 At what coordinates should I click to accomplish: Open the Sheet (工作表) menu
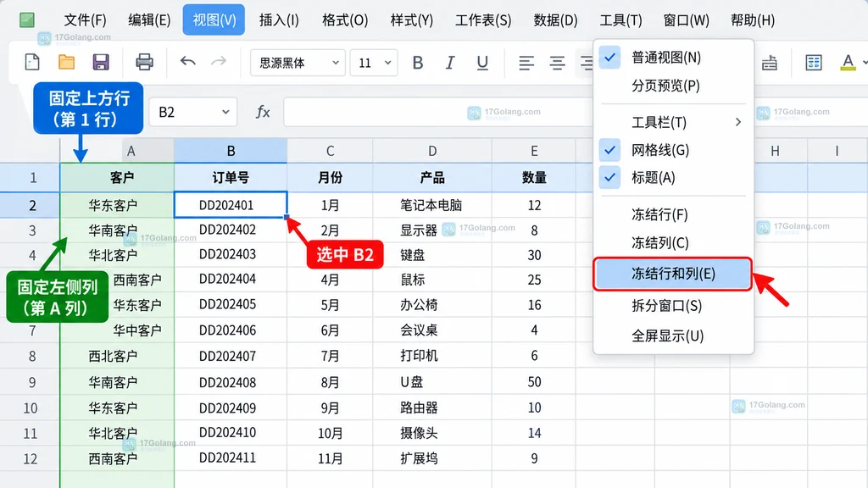pyautogui.click(x=483, y=20)
